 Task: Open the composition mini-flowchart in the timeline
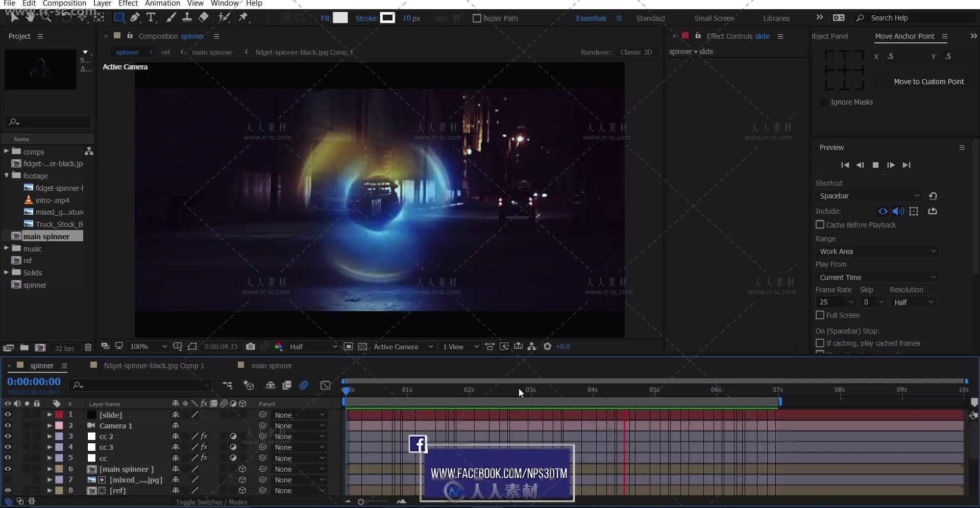(x=227, y=385)
